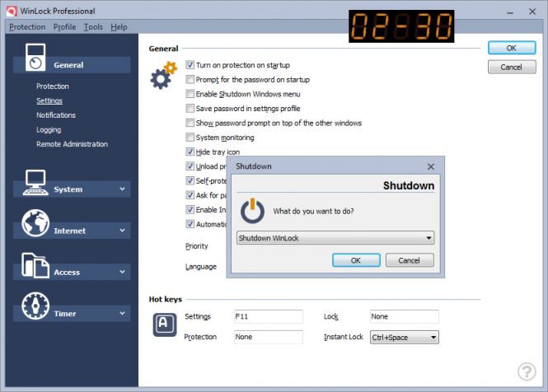Check Save password in settings profile
The image size is (548, 392).
[x=190, y=109]
